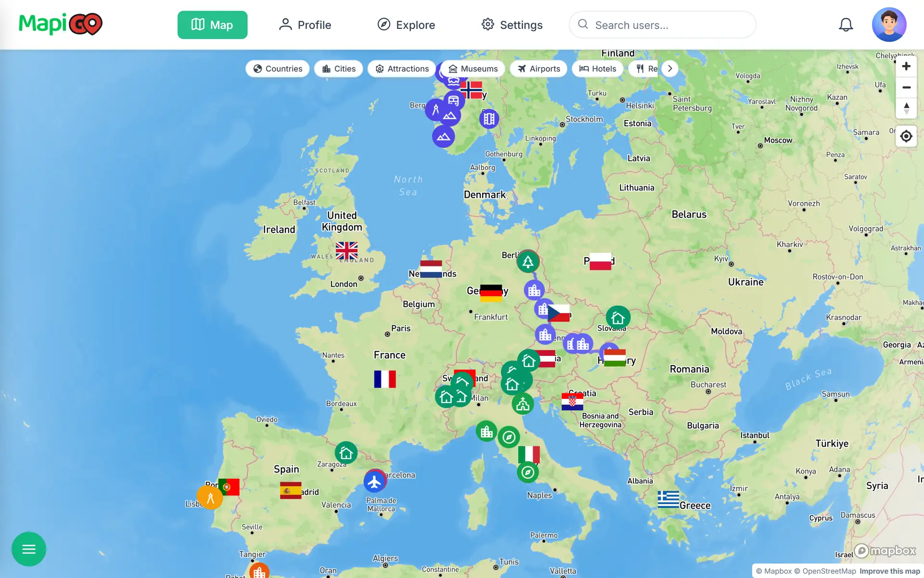Reset the map compass bearing
The height and width of the screenshot is (578, 924).
pyautogui.click(x=906, y=108)
